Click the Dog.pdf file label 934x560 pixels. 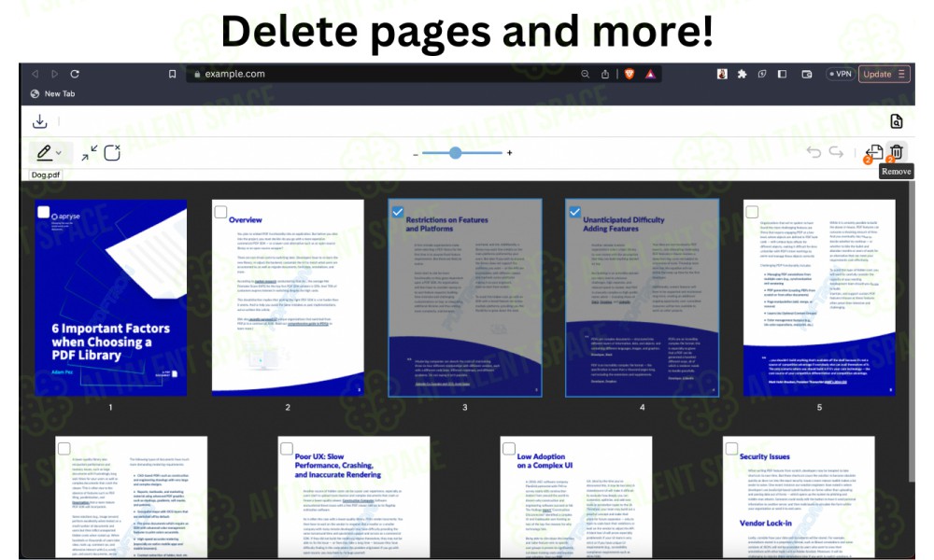pyautogui.click(x=46, y=175)
